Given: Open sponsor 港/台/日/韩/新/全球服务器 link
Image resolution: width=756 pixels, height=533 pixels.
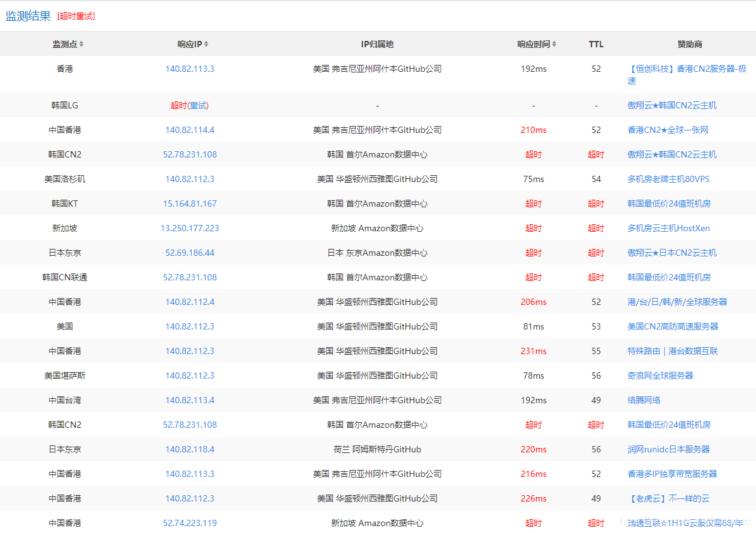Looking at the screenshot, I should click(677, 302).
